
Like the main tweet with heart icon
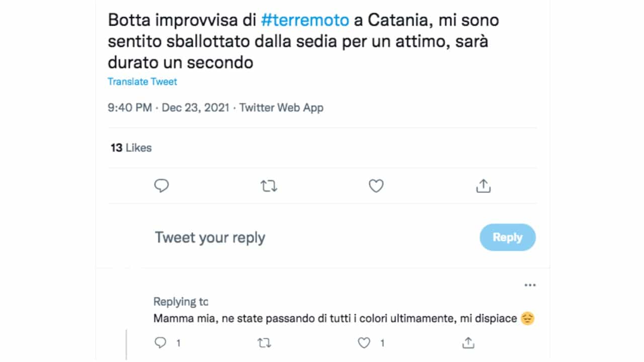[x=376, y=187]
